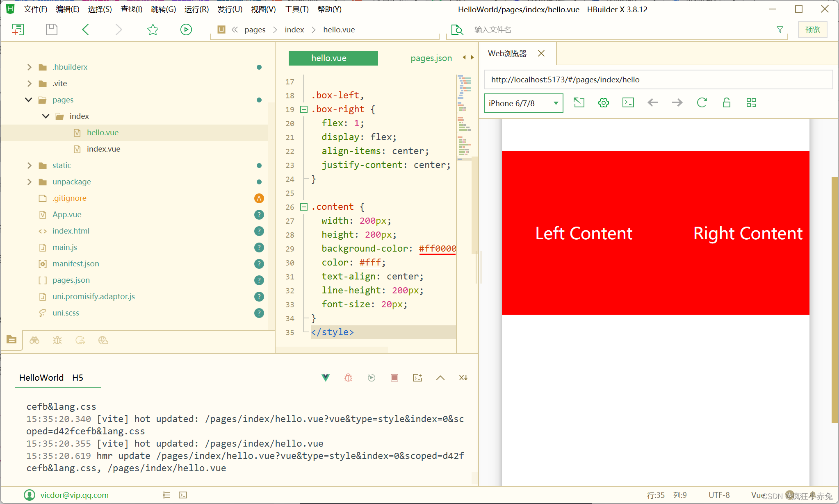Navigate browser back arrow
This screenshot has width=839, height=504.
[x=653, y=102]
